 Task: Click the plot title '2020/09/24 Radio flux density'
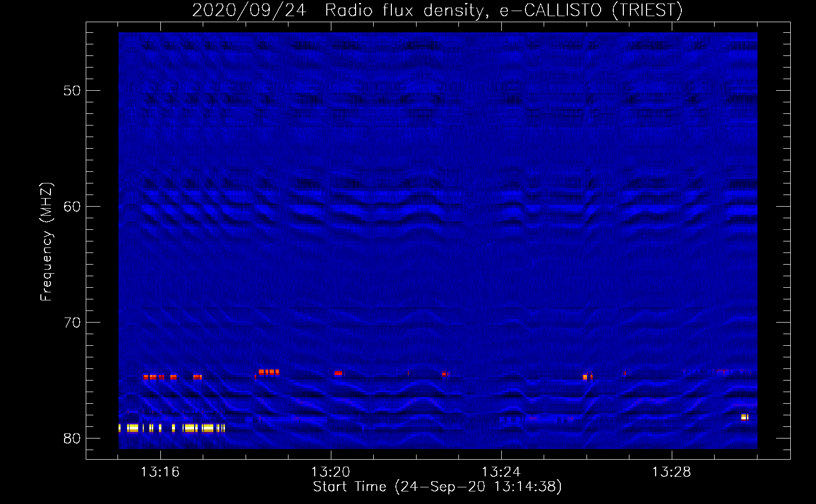[438, 10]
